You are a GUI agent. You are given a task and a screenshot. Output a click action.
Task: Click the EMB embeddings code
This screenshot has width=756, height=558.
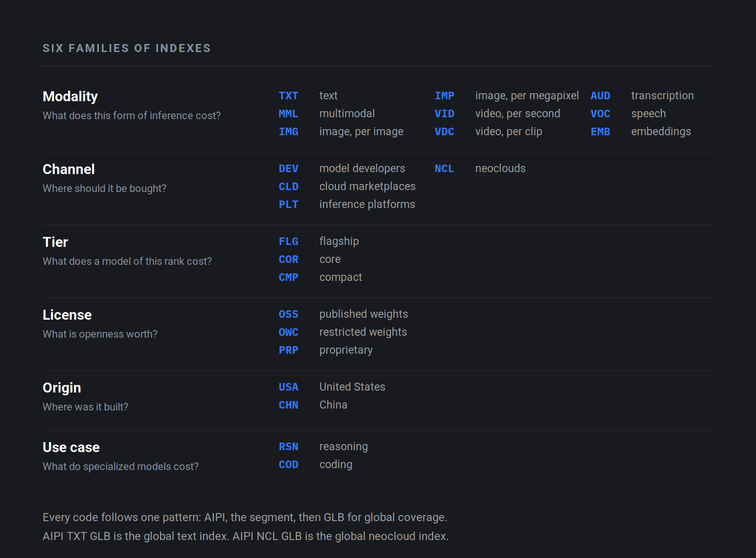tap(600, 131)
